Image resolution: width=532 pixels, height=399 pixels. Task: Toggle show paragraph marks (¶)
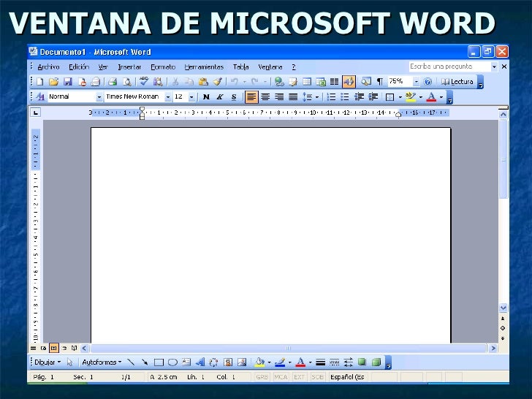point(380,82)
